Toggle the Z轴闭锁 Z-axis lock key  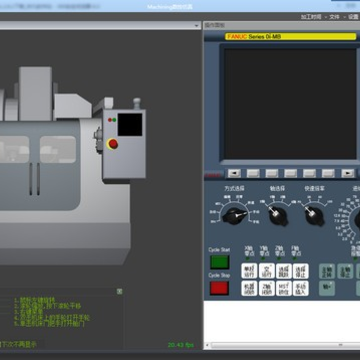point(267,288)
